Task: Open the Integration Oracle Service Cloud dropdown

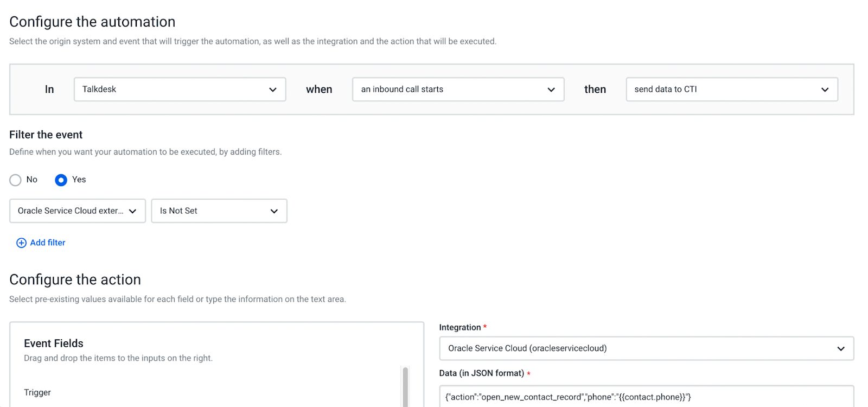Action: 647,348
